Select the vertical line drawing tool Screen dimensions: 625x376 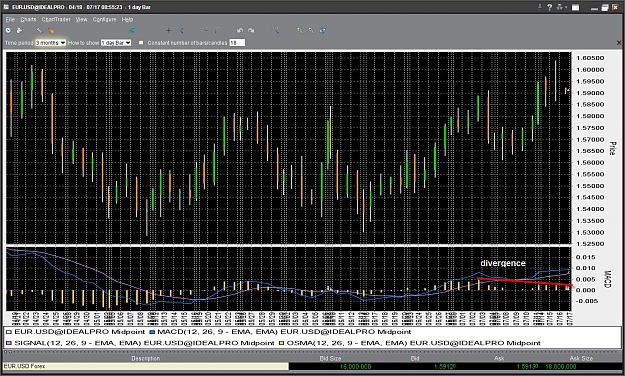click(216, 30)
